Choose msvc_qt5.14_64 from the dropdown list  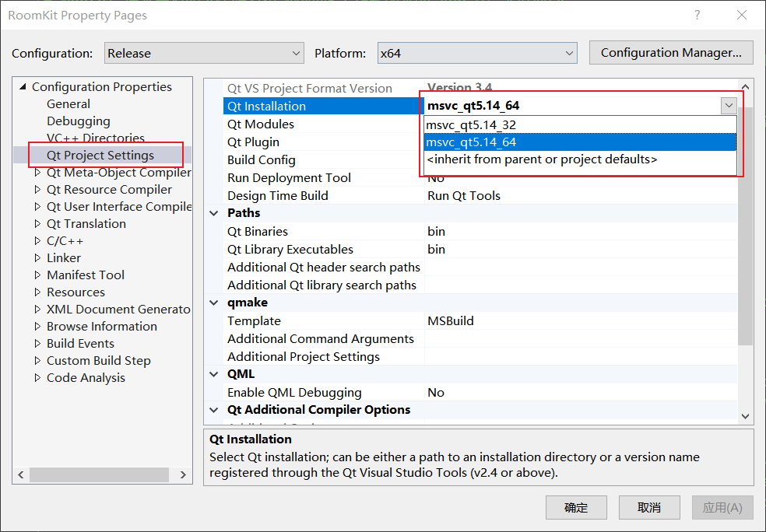tap(581, 142)
